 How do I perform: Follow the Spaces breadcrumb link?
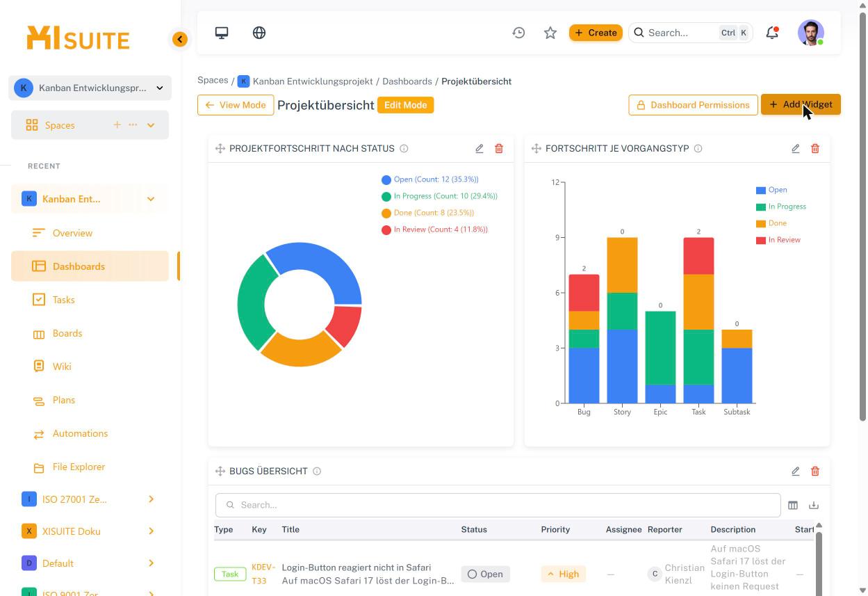213,81
